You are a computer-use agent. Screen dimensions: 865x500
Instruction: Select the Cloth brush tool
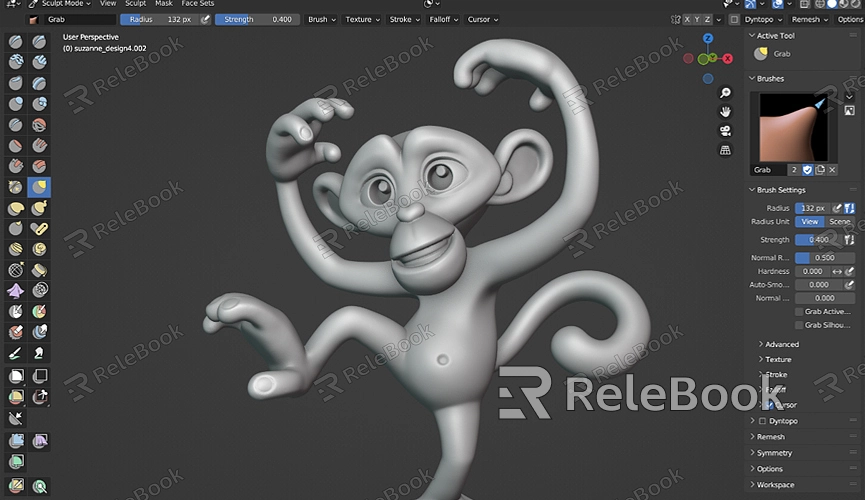click(15, 291)
